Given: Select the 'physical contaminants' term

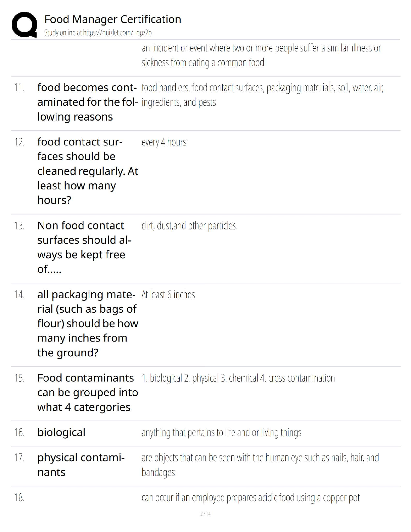Looking at the screenshot, I should click(x=81, y=465).
